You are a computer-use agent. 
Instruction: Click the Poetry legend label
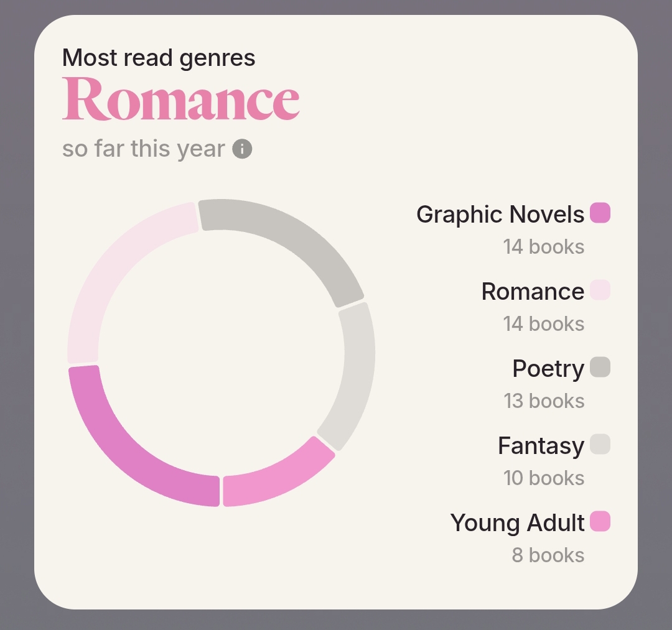(x=548, y=369)
